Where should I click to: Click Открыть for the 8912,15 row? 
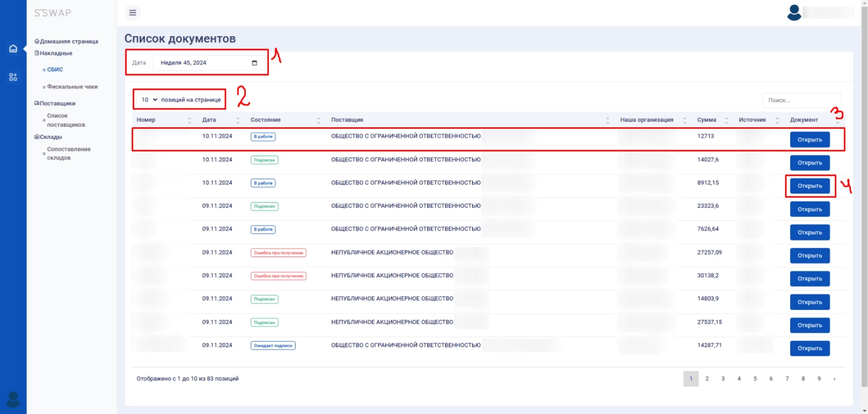click(809, 186)
